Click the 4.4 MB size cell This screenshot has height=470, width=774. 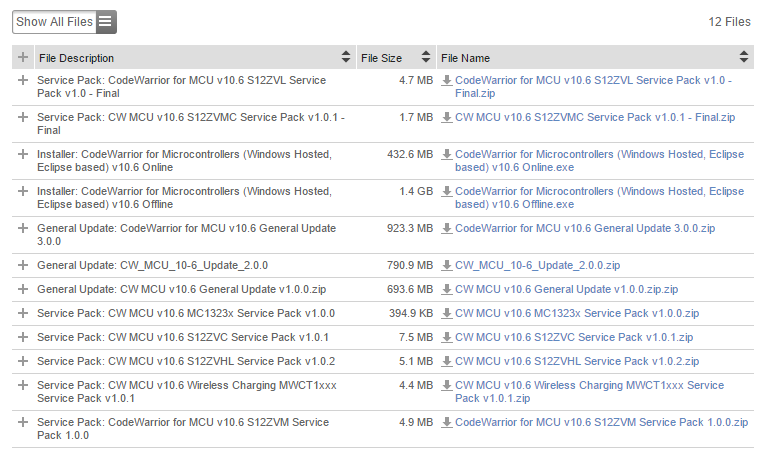point(416,385)
